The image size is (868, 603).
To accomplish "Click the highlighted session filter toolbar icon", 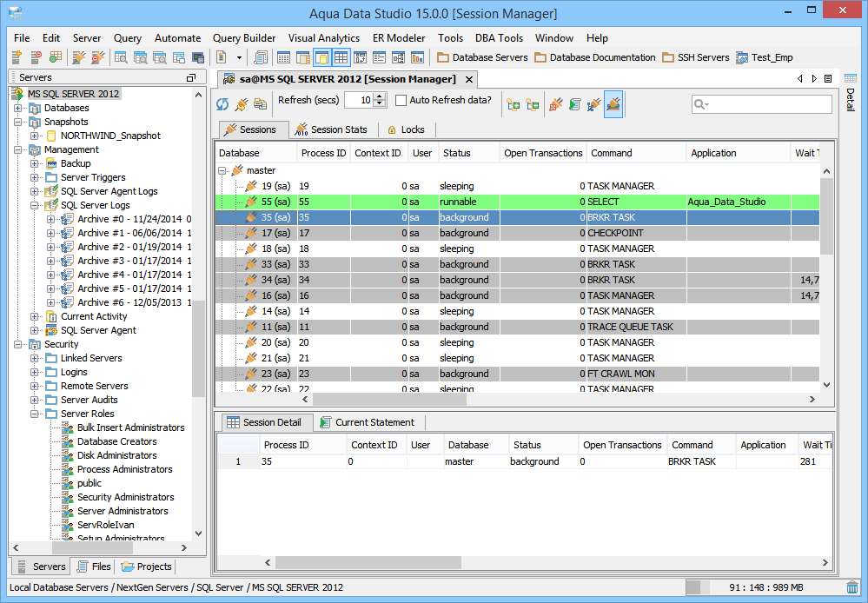I will click(x=613, y=104).
